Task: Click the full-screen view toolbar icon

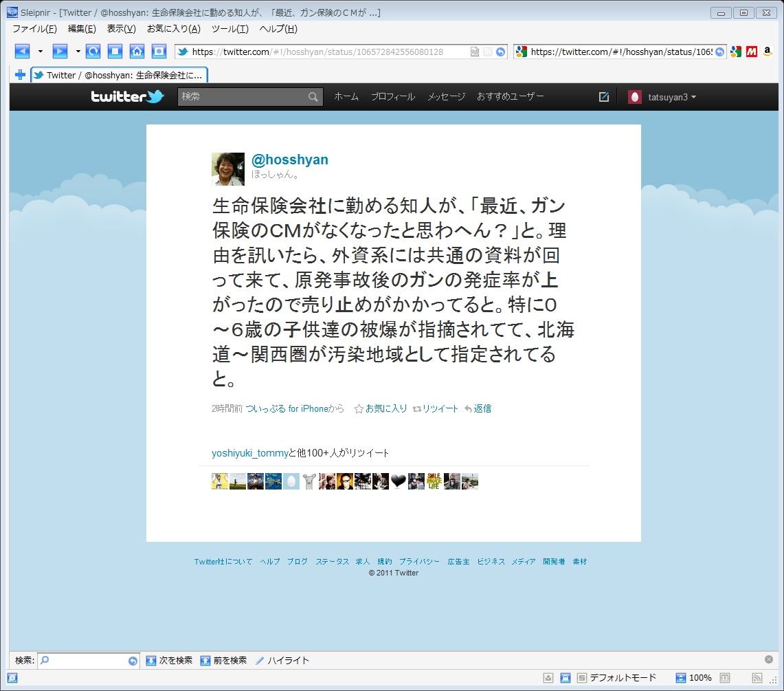Action: click(159, 51)
